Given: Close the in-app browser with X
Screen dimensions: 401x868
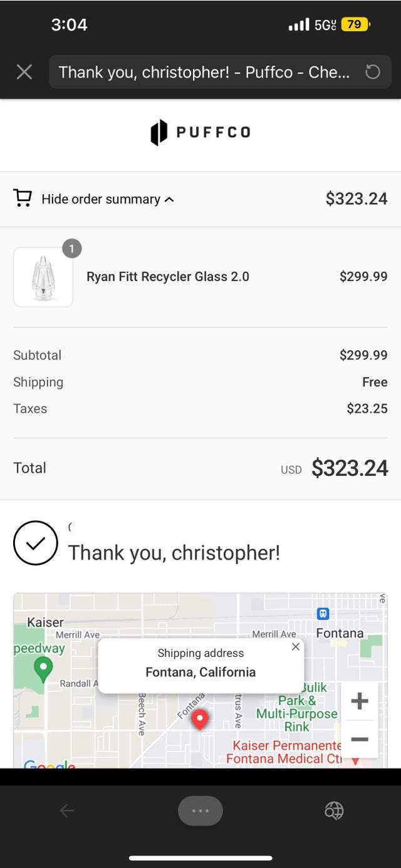Looking at the screenshot, I should (x=24, y=72).
